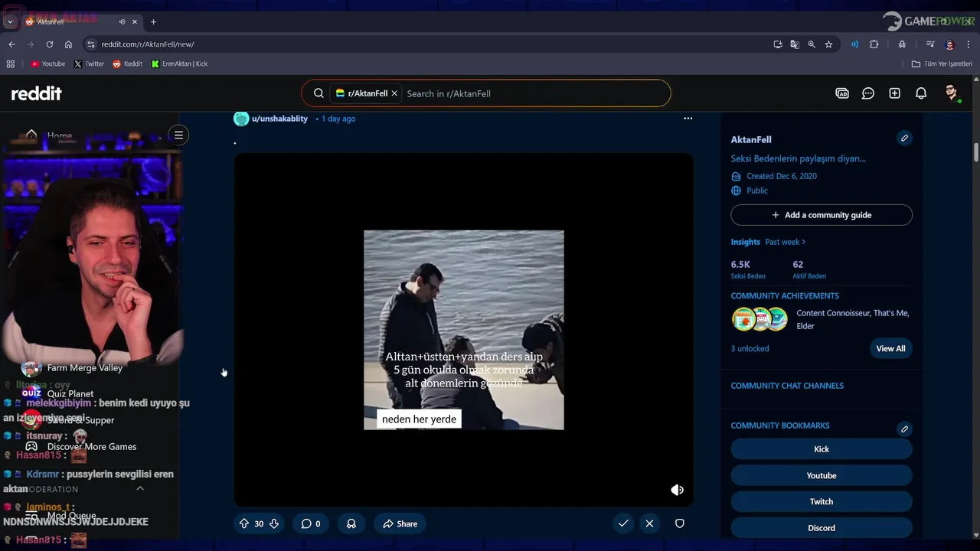Viewport: 980px width, 551px height.
Task: View site information for reddit.com
Action: (91, 44)
